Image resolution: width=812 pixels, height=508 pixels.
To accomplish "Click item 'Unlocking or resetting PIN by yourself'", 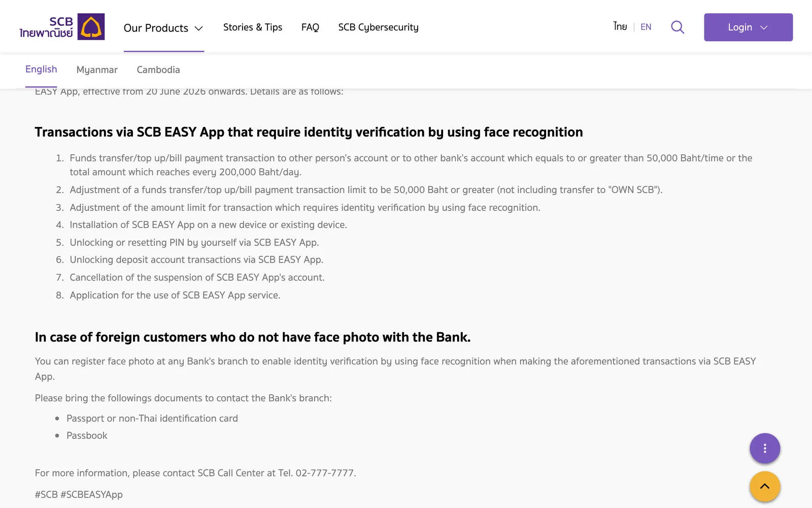I will click(x=194, y=243).
